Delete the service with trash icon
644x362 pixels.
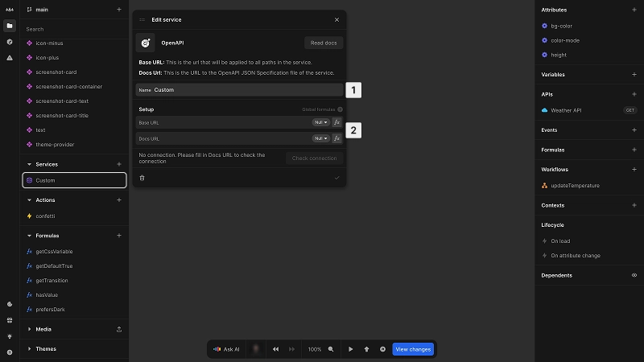[x=142, y=178]
